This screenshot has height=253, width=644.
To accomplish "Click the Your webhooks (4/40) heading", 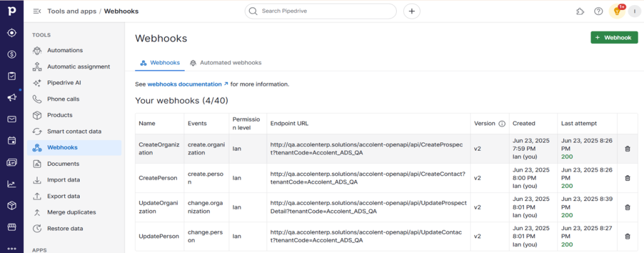I will (182, 100).
